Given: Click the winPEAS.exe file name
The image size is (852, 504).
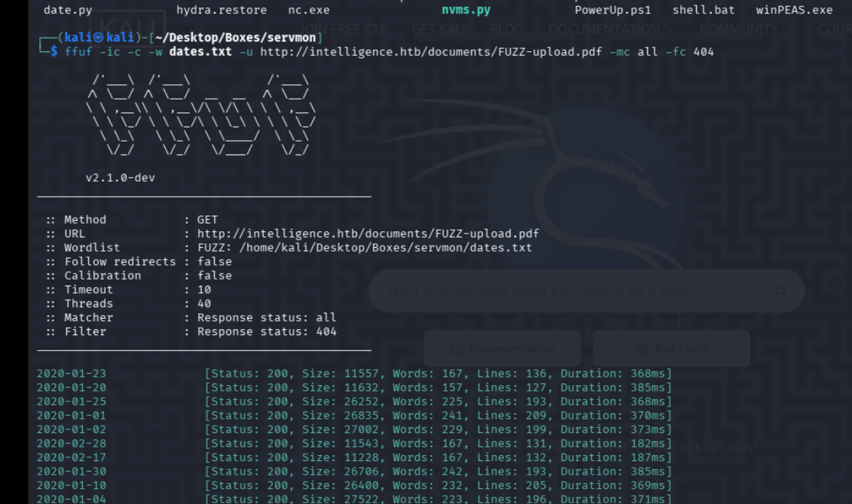Looking at the screenshot, I should pos(794,10).
